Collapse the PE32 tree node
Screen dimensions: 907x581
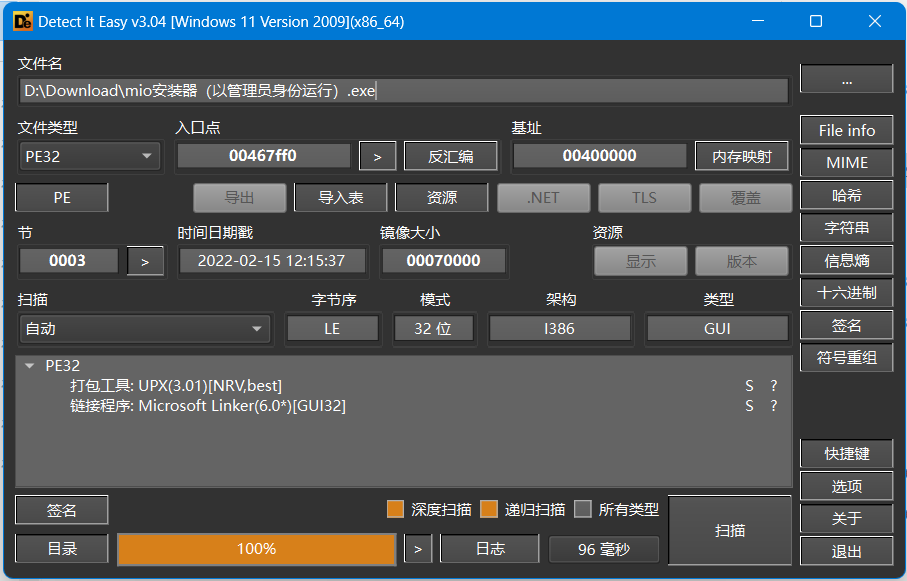click(x=30, y=366)
